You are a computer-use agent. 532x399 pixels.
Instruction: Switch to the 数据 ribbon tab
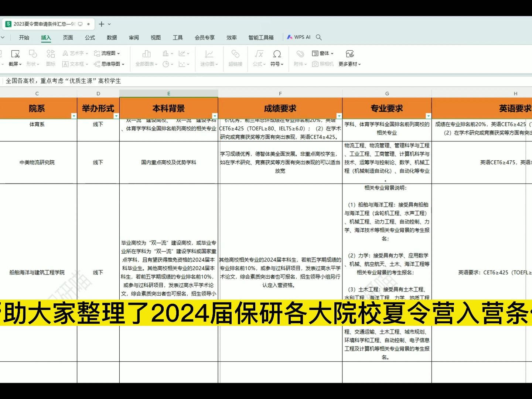pyautogui.click(x=112, y=37)
